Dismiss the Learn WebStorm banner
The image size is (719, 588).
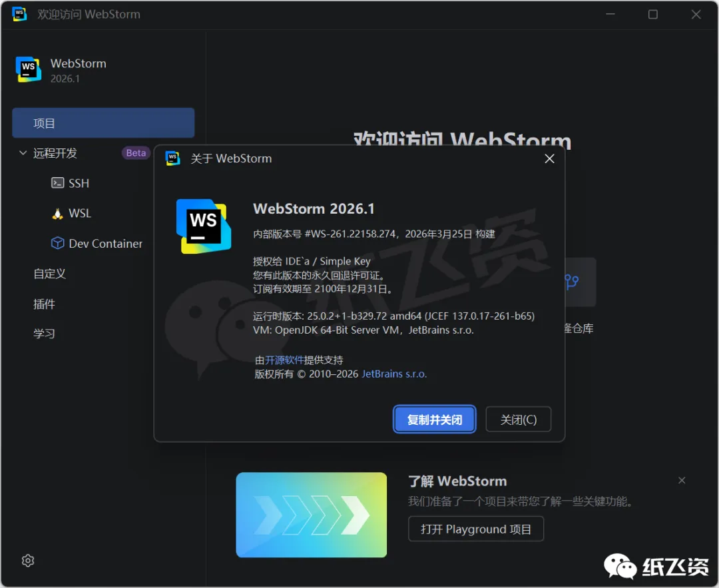click(682, 480)
